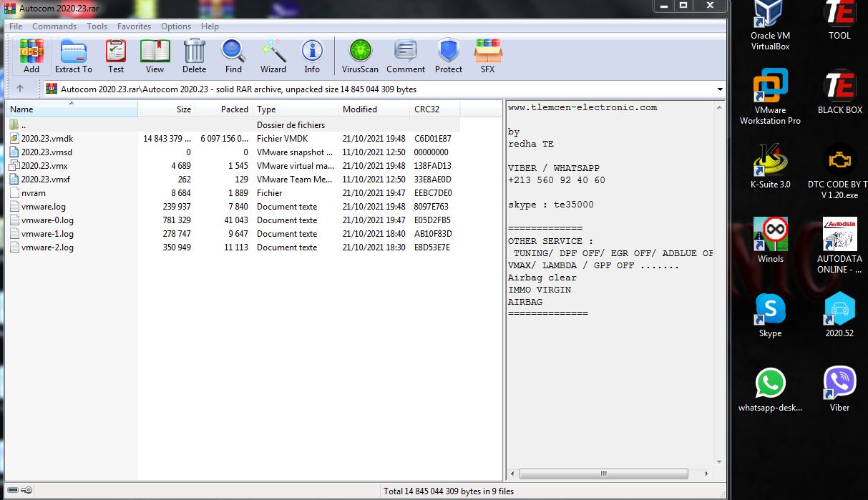Sort by Type column header
The width and height of the screenshot is (868, 500).
pos(295,109)
